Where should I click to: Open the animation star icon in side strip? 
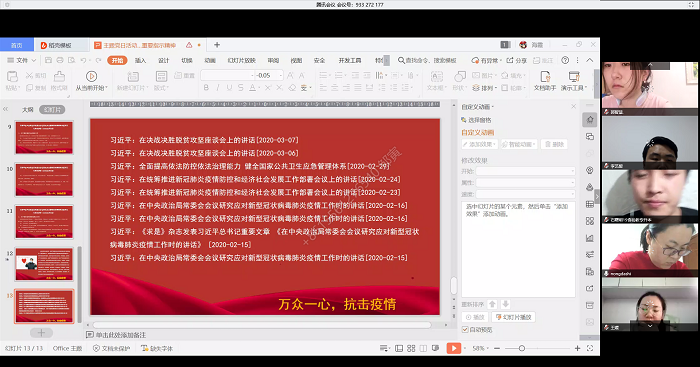coord(590,119)
